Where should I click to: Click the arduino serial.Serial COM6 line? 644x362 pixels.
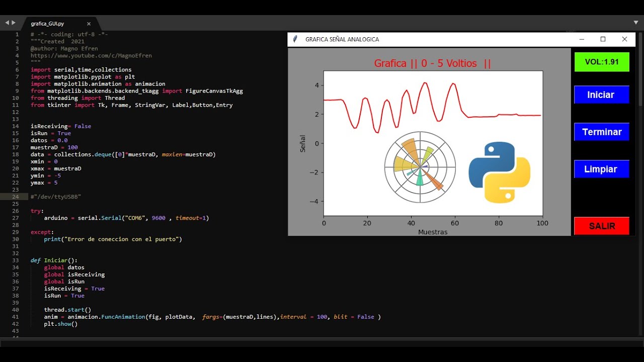[x=126, y=218]
